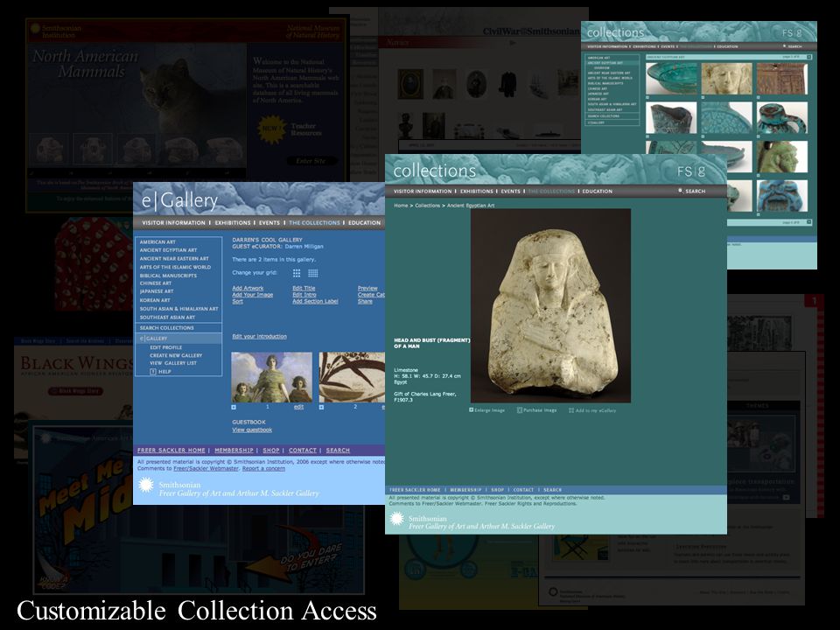Image resolution: width=840 pixels, height=630 pixels.
Task: Click Smithsonian sunburst logo in eGallery footer
Action: 146,485
